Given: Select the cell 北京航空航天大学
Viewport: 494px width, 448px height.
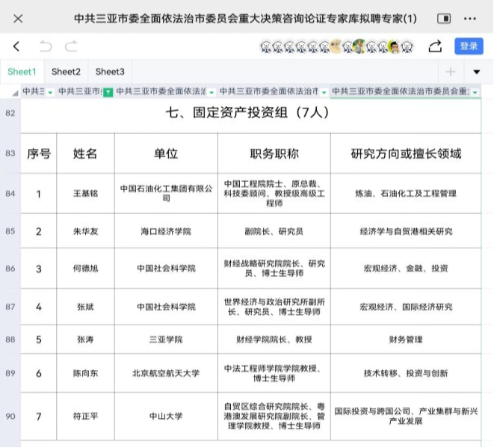Looking at the screenshot, I should click(x=166, y=373).
